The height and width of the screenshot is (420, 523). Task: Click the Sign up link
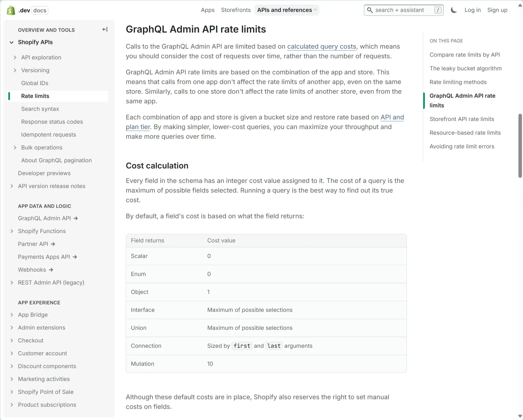pyautogui.click(x=497, y=10)
